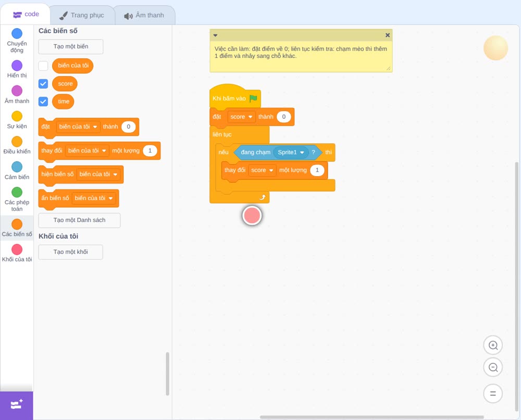The image size is (521, 420).
Task: Reset workspace zoom to default
Action: [x=493, y=393]
